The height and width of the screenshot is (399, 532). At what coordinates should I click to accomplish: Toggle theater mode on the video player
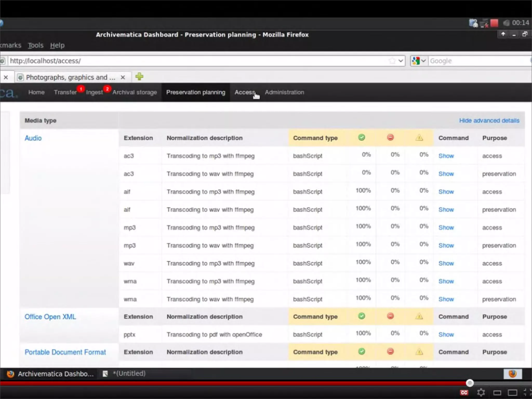(x=513, y=393)
